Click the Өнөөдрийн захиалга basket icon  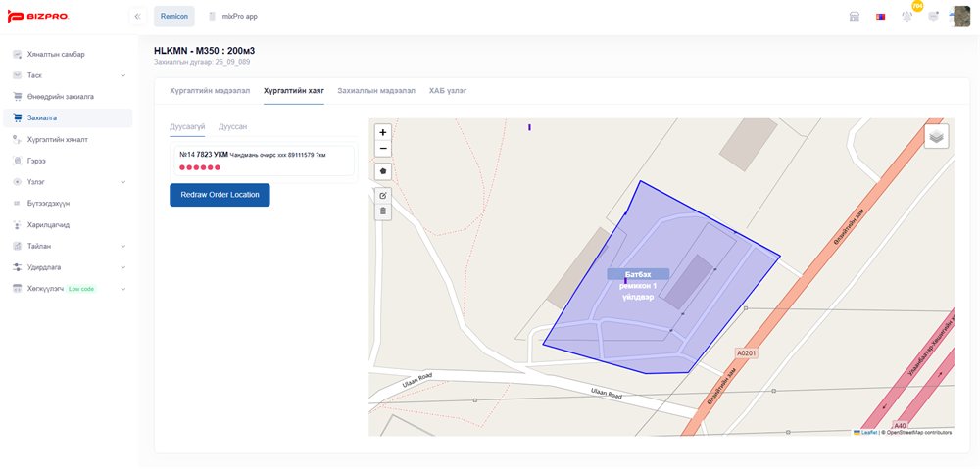point(18,97)
